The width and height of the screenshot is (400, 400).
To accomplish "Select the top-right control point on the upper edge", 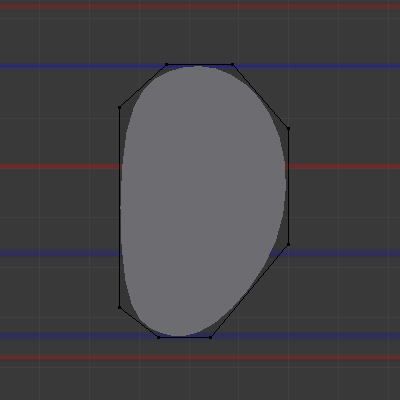I will click(x=233, y=64).
